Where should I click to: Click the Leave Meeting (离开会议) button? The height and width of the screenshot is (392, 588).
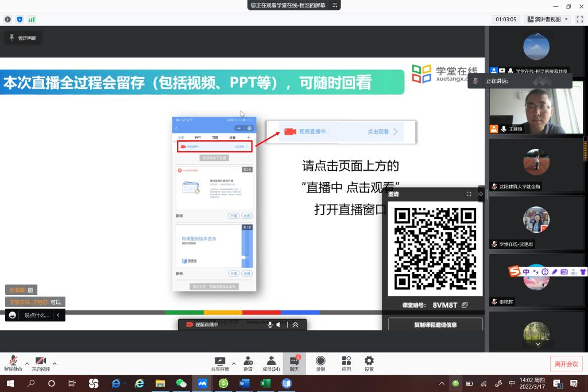566,364
